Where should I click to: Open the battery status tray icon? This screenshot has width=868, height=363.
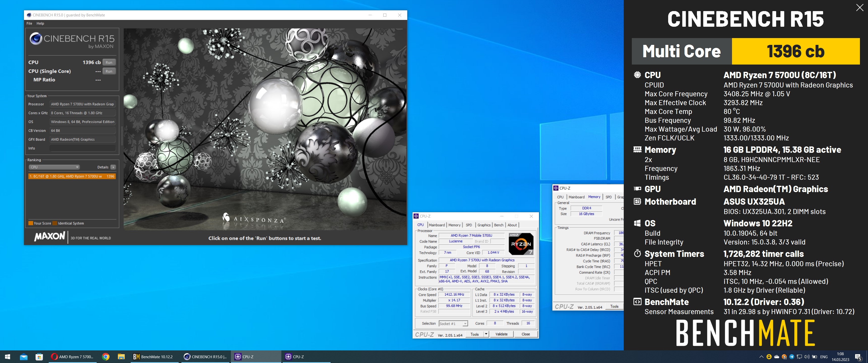click(x=815, y=357)
